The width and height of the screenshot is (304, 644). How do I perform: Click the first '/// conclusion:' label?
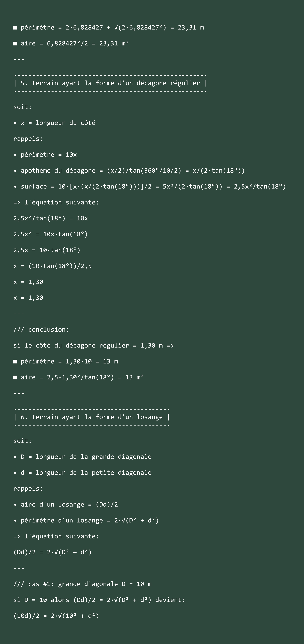[x=41, y=329]
